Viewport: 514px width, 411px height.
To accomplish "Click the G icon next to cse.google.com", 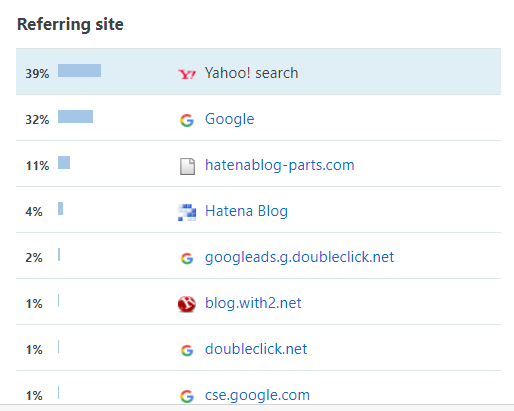I will (187, 396).
